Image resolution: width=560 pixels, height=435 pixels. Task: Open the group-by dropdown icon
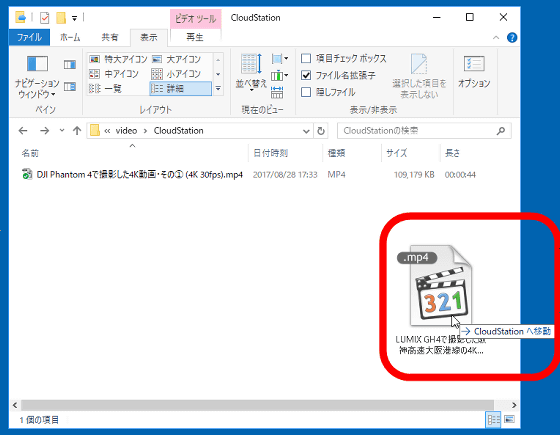point(280,59)
